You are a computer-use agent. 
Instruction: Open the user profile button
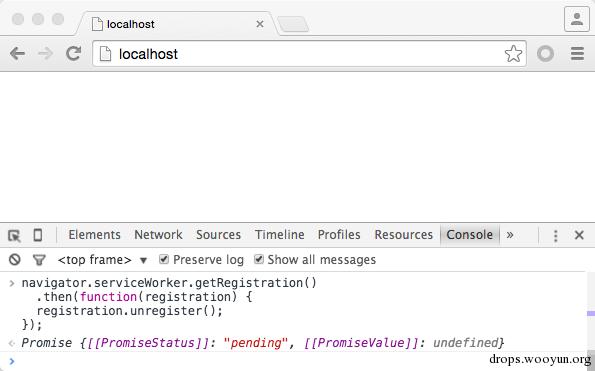click(x=577, y=19)
